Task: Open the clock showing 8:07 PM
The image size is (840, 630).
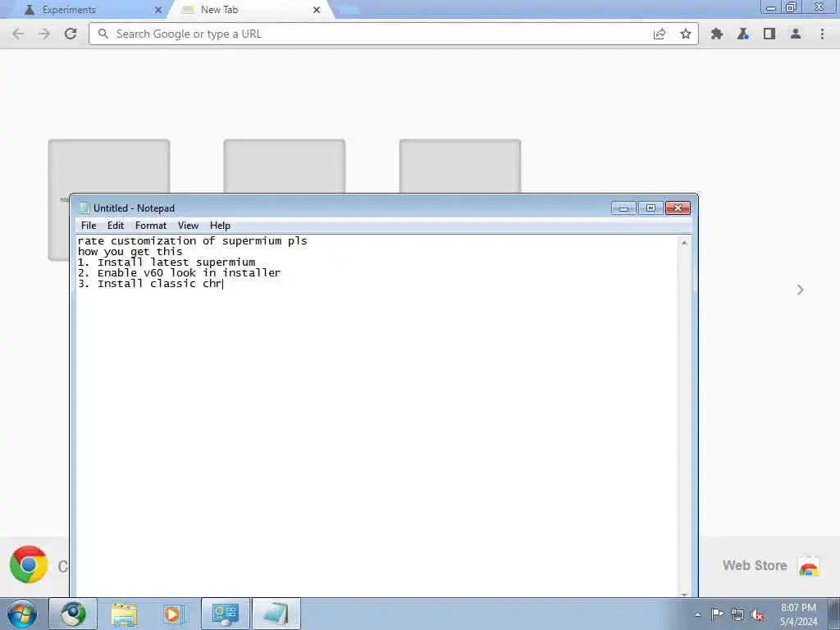Action: [x=798, y=614]
